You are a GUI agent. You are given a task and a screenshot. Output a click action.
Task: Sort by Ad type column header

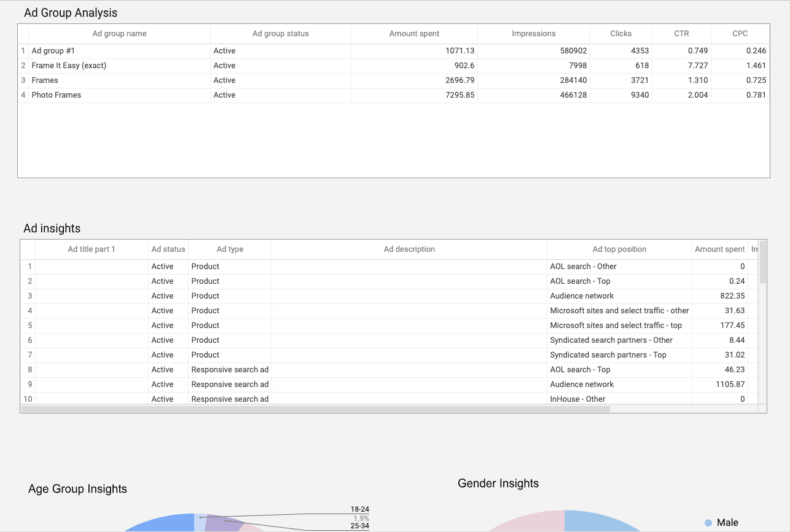point(230,249)
